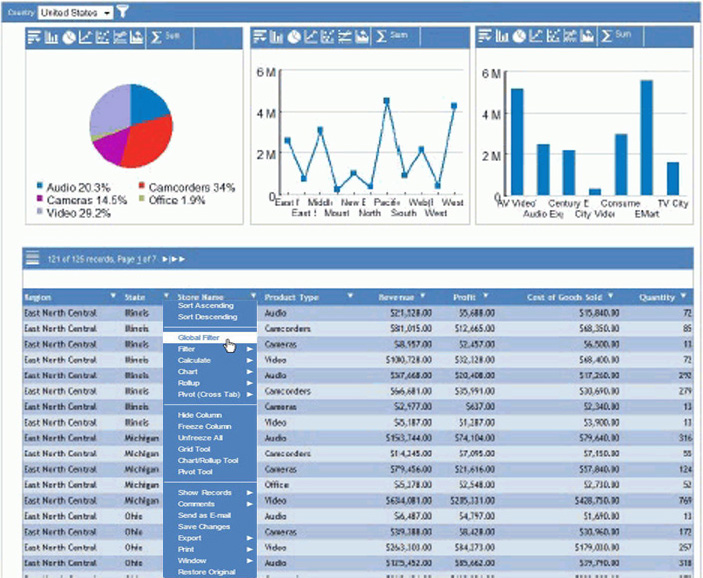Open the Quantity column dropdown arrow

[x=683, y=296]
